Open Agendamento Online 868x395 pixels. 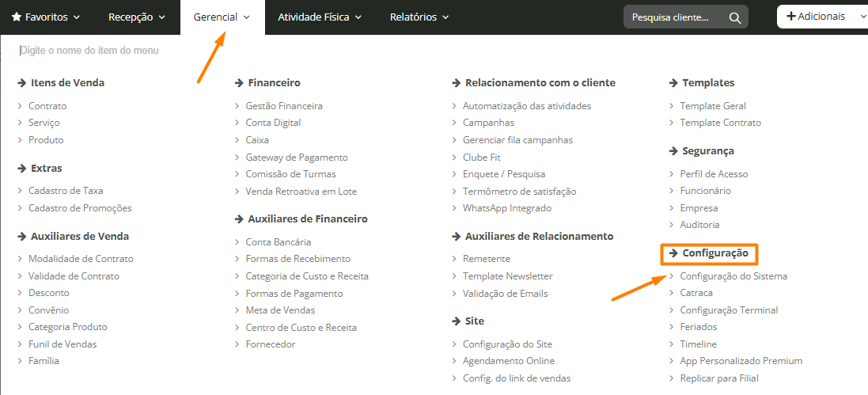pyautogui.click(x=509, y=361)
